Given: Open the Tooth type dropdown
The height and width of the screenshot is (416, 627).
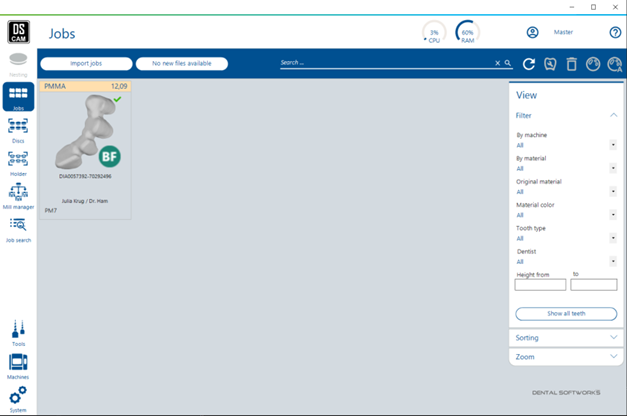Looking at the screenshot, I should coord(566,238).
